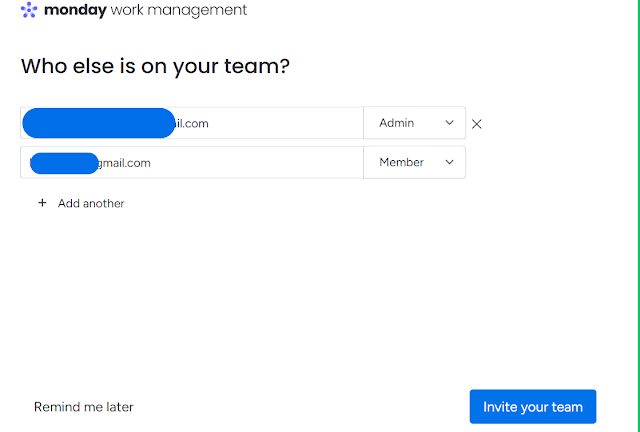Open the Admin role dropdown
This screenshot has width=640, height=432.
click(414, 123)
